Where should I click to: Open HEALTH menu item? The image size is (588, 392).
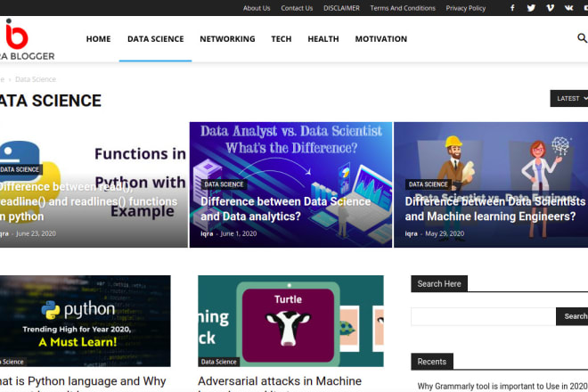point(323,39)
